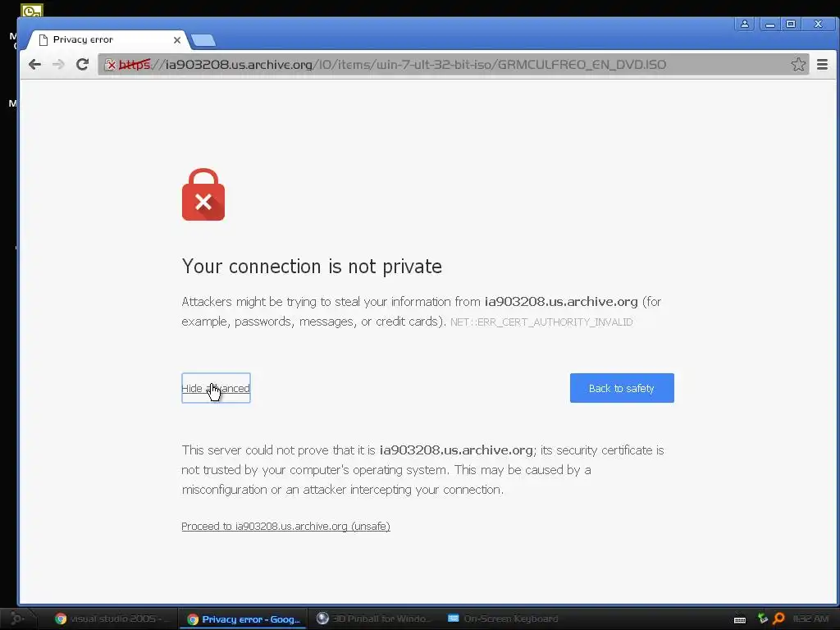This screenshot has width=840, height=630.
Task: Click the search magnifier tray icon
Action: [x=779, y=619]
